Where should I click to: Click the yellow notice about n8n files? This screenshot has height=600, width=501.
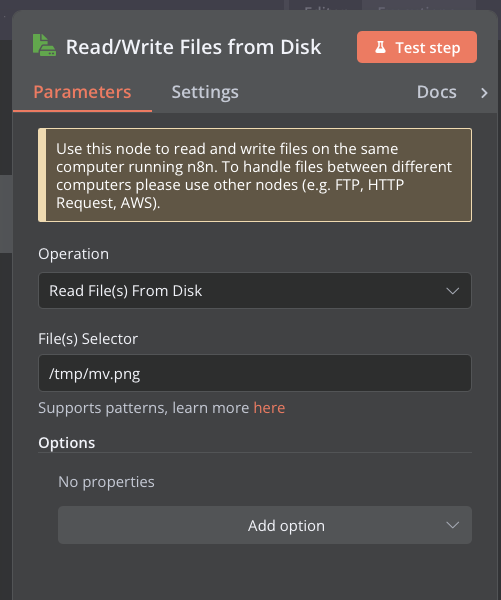(255, 175)
